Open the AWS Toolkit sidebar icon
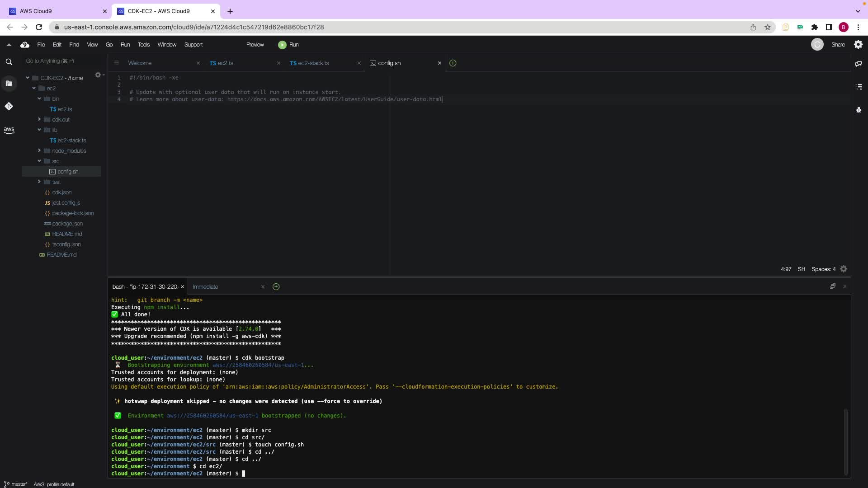 [x=9, y=130]
